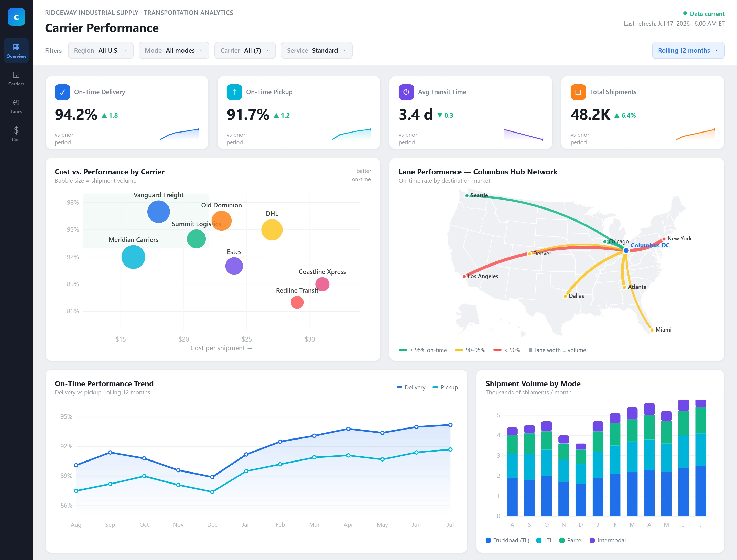Click the Seattle destination marker

tap(467, 196)
